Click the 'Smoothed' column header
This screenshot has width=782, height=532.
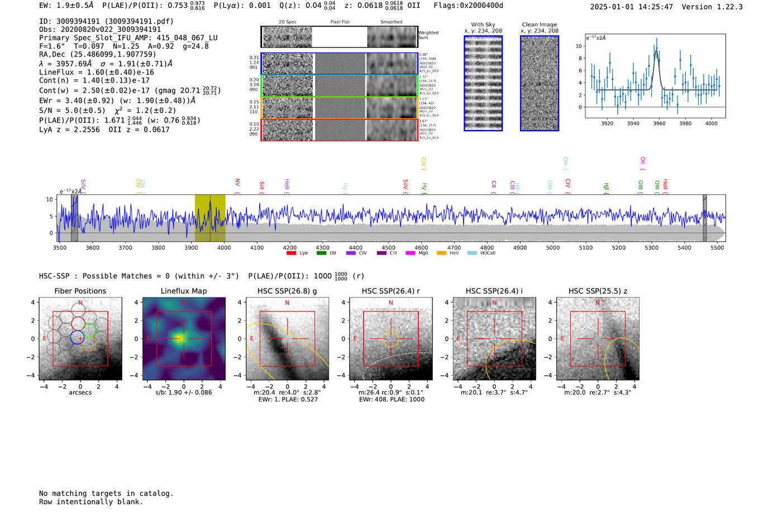coord(392,22)
